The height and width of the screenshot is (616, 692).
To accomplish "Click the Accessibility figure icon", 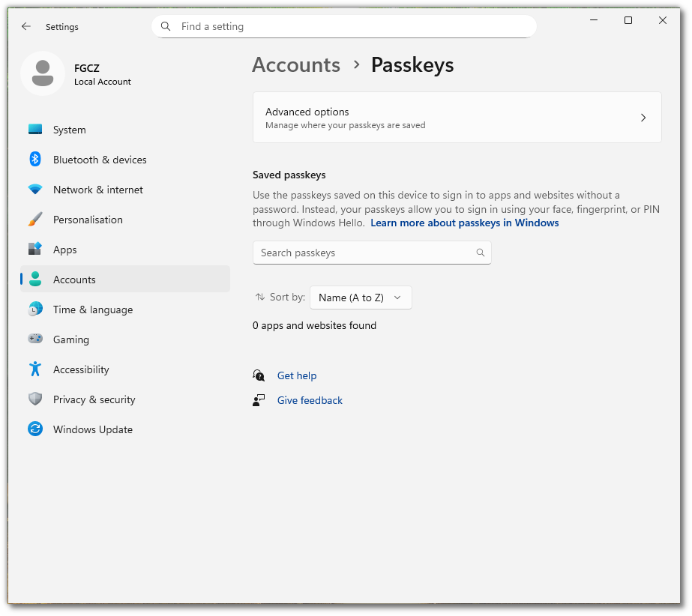I will pos(35,369).
